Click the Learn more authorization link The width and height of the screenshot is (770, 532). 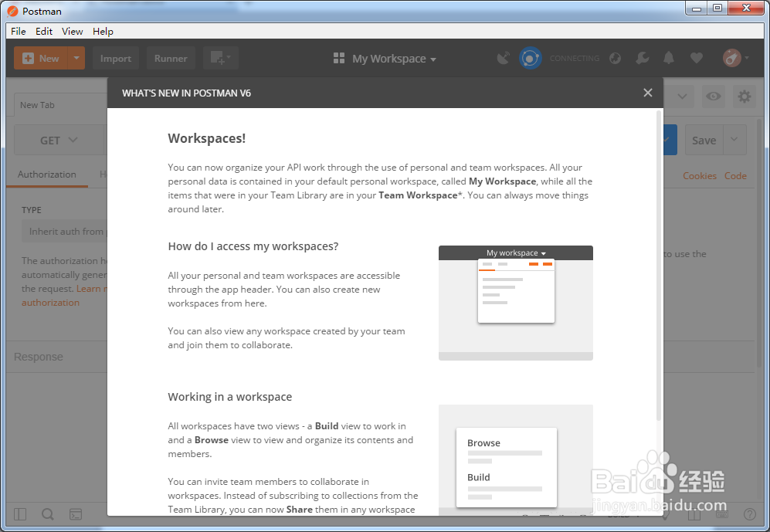(64, 296)
